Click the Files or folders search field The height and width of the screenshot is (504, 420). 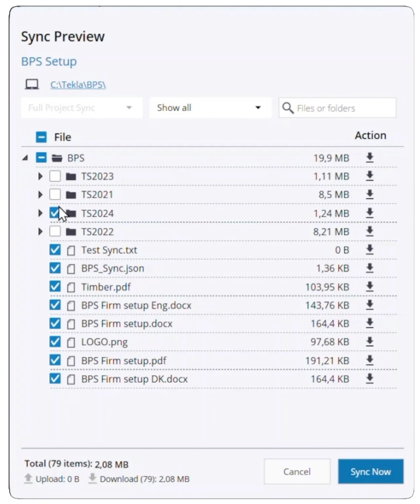pyautogui.click(x=338, y=108)
